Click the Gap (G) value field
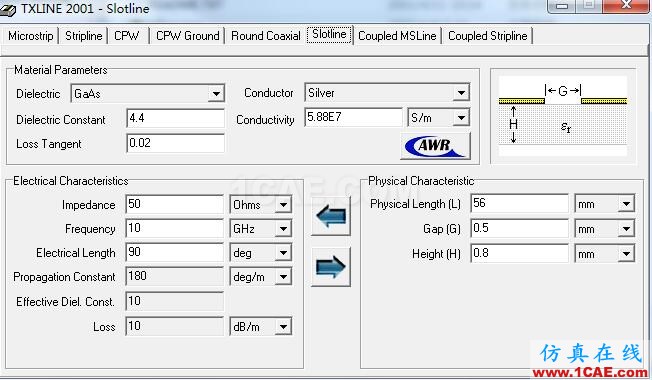 point(519,228)
